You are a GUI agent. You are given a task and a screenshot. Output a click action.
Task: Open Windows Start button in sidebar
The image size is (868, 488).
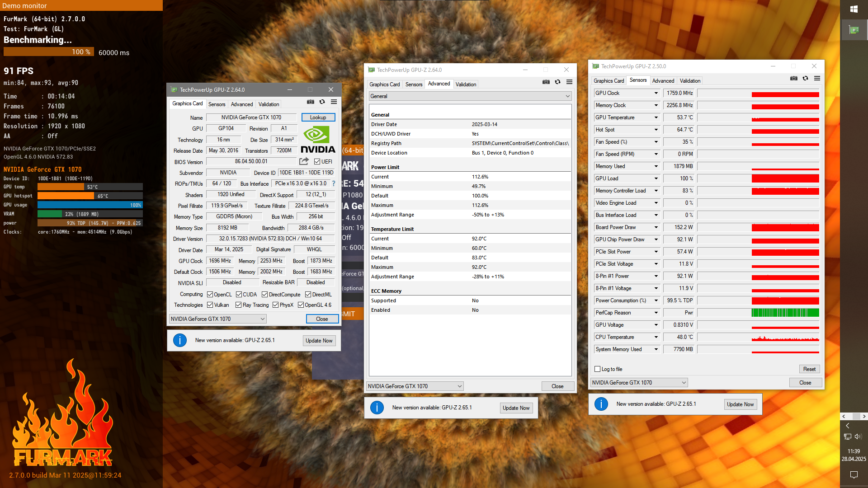coord(854,9)
